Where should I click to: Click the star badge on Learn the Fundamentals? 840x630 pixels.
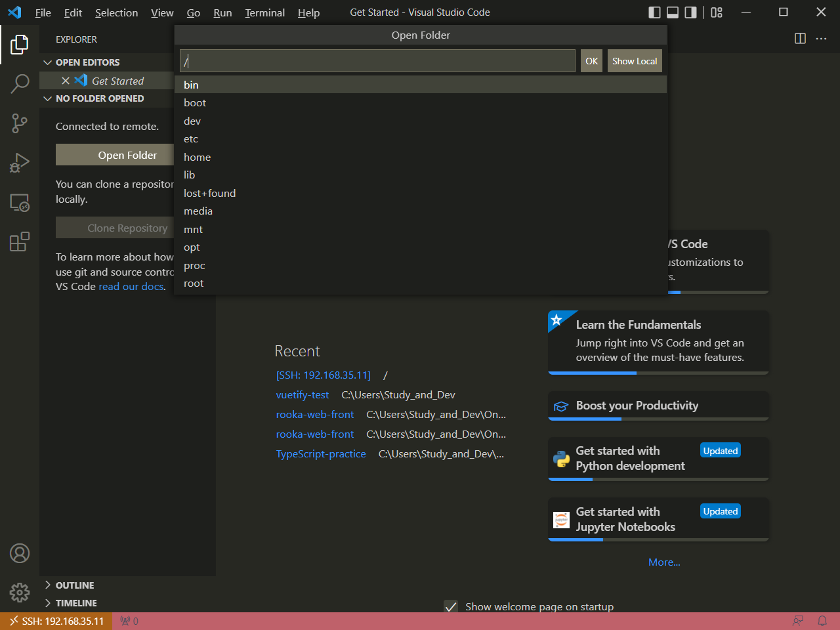(557, 320)
